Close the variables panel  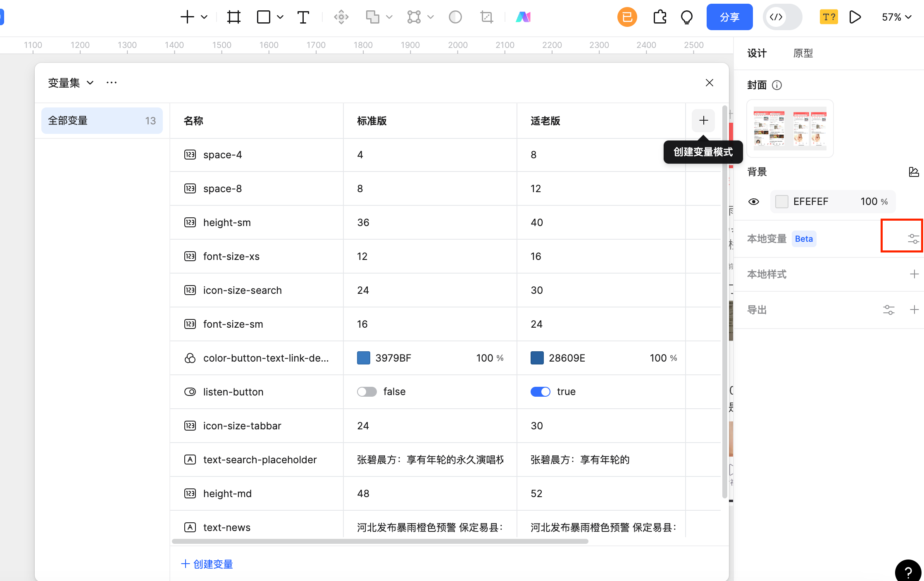[x=710, y=83]
